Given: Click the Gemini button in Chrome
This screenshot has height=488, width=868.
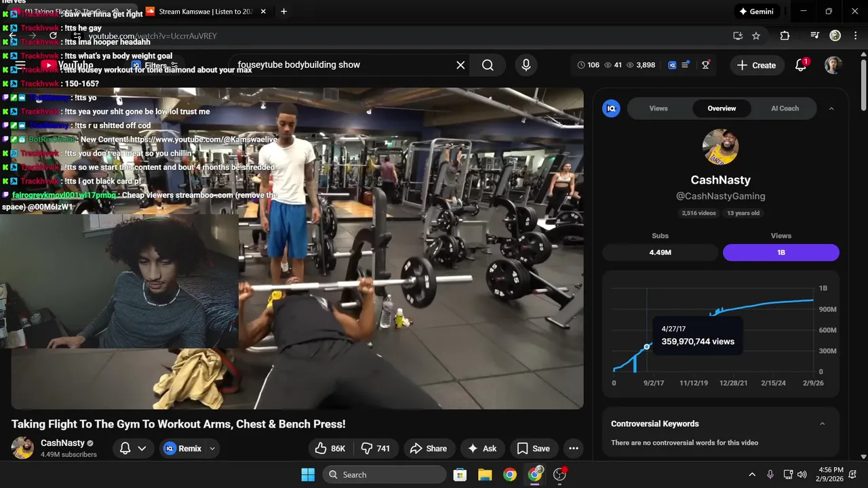Looking at the screenshot, I should pos(756,12).
